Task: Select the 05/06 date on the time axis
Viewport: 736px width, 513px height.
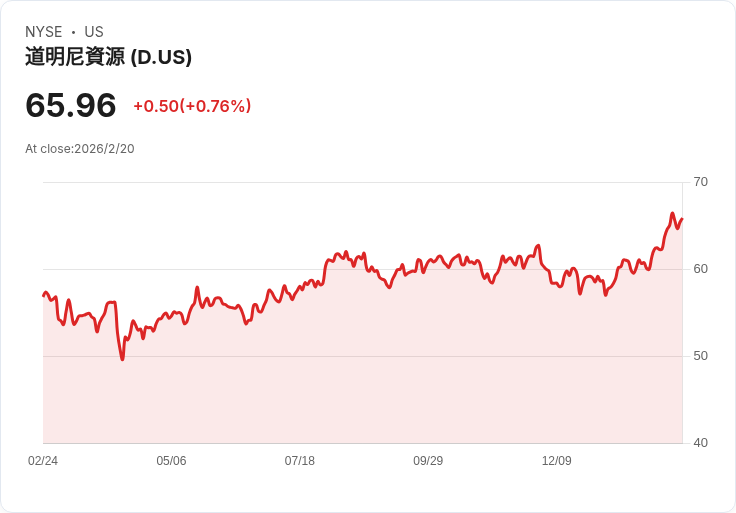Action: (171, 461)
